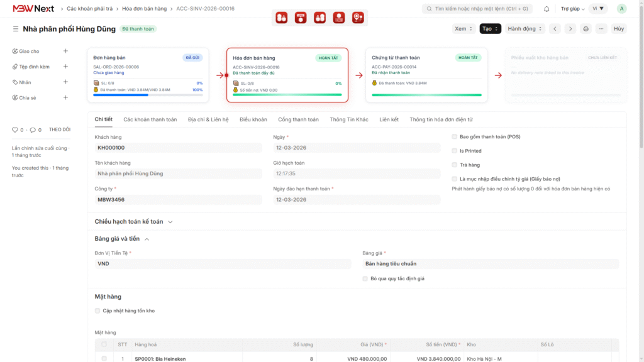The image size is (644, 362).
Task: Switch to Các khoản thanh toán tab
Action: 150,119
